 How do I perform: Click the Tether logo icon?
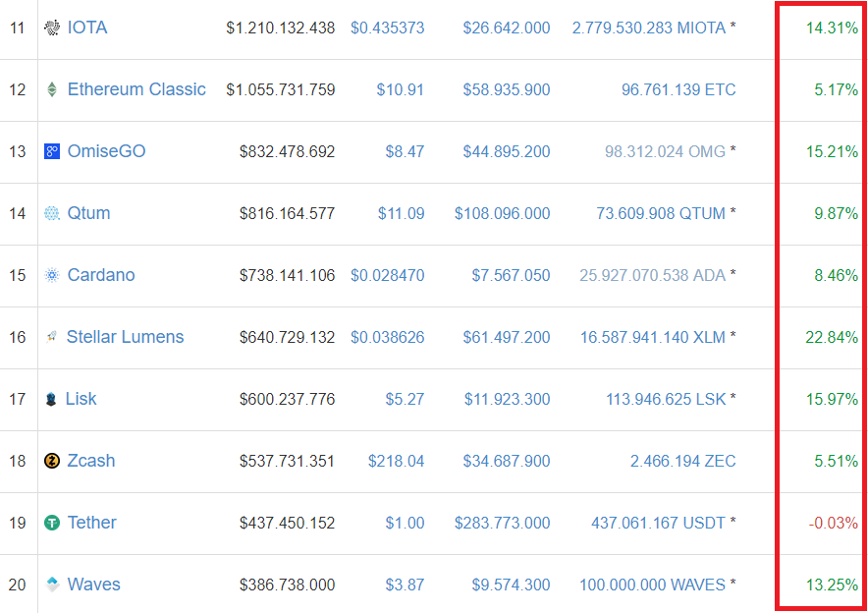52,523
